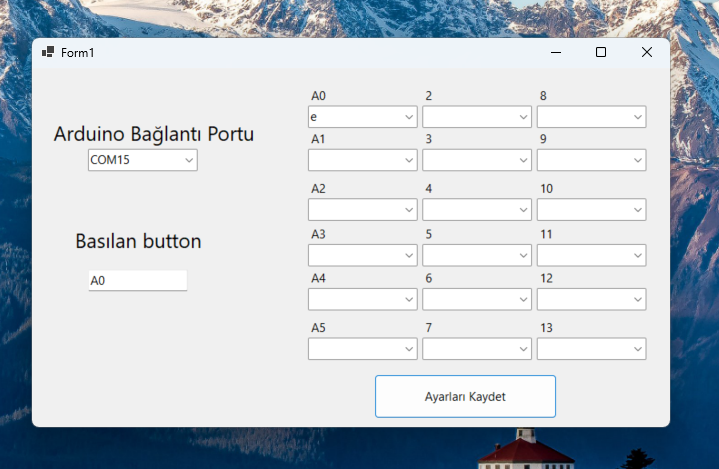Viewport: 719px width, 469px height.
Task: Maximize the Form1 window
Action: pyautogui.click(x=601, y=52)
